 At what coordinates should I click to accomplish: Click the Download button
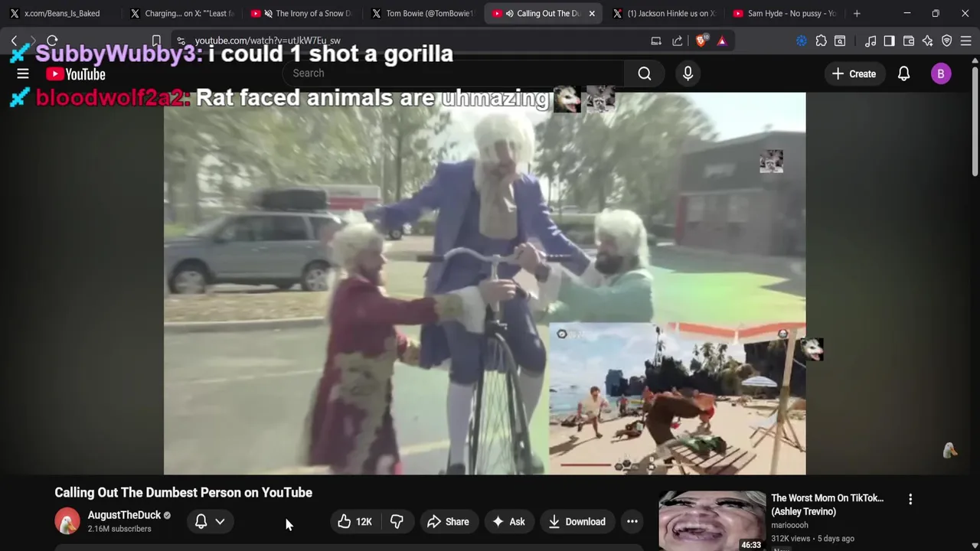(x=577, y=522)
